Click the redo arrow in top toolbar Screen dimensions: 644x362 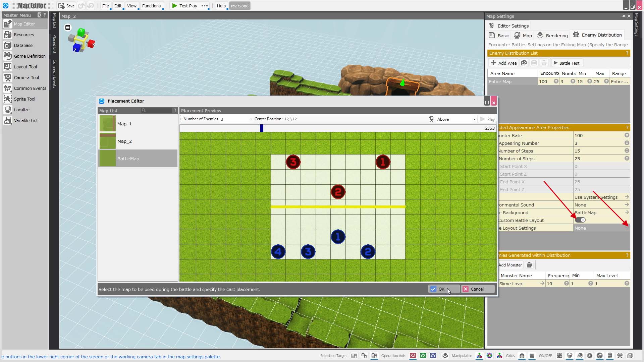coord(90,6)
